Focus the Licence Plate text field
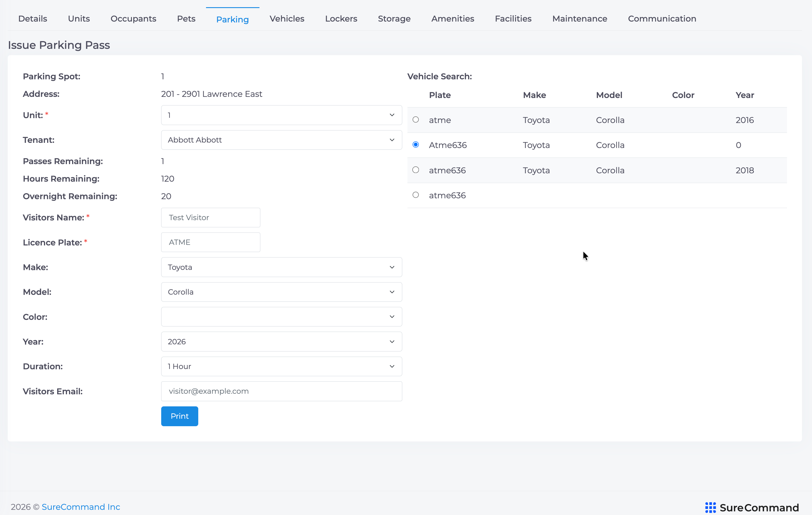The image size is (812, 515). coord(210,242)
